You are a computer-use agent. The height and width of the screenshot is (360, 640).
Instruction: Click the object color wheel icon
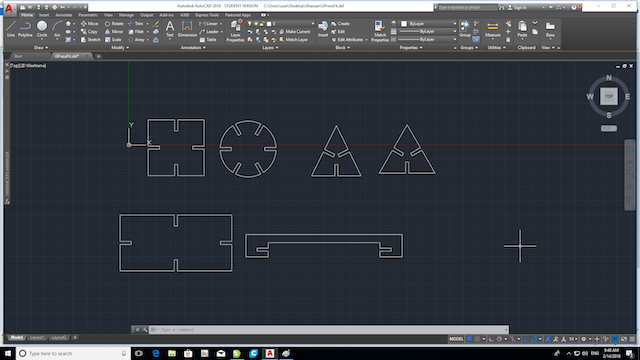pos(393,24)
